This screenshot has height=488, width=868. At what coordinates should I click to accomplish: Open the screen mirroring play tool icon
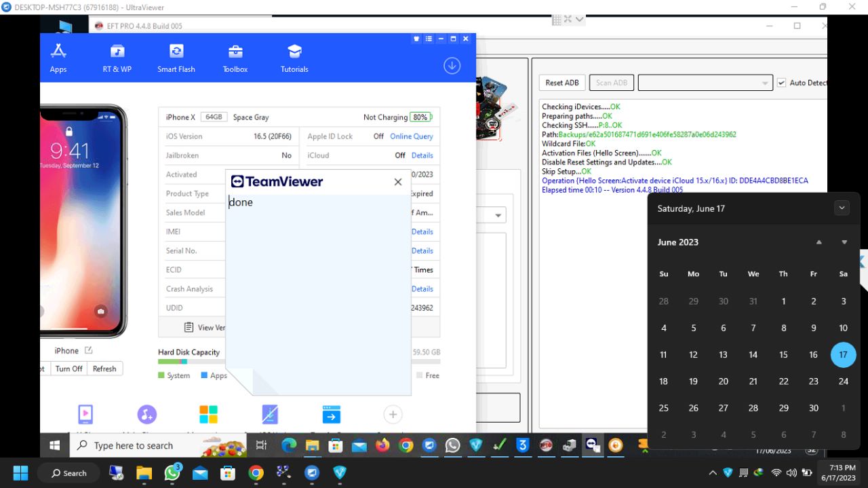click(85, 414)
